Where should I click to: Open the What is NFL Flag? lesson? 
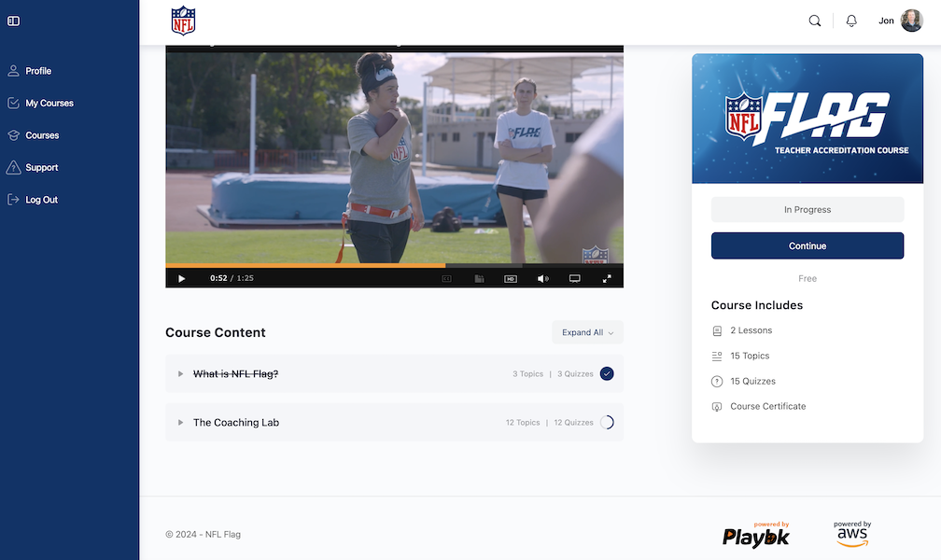236,374
